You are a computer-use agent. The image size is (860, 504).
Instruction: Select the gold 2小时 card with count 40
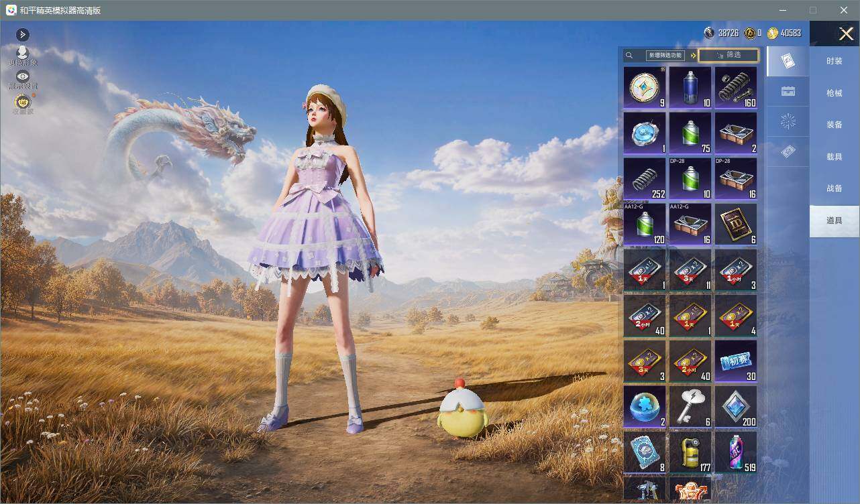(690, 361)
